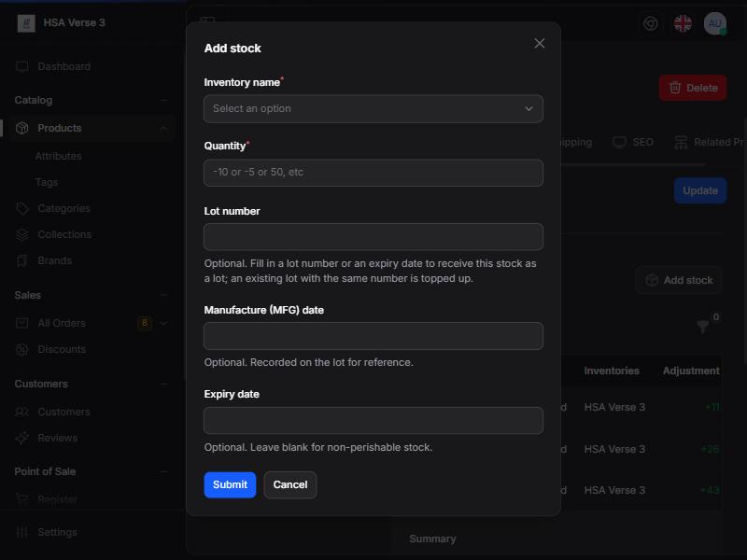Click the Discounts percent icon

tap(21, 349)
